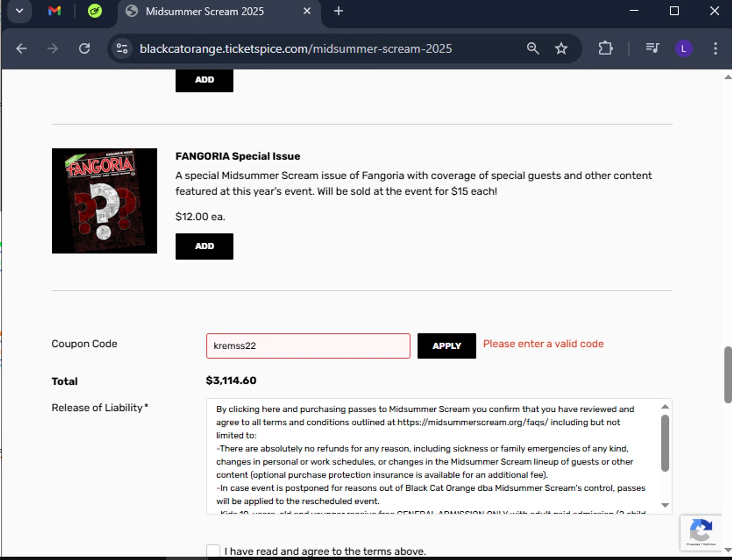Check I have read and agree checkbox

click(x=213, y=551)
